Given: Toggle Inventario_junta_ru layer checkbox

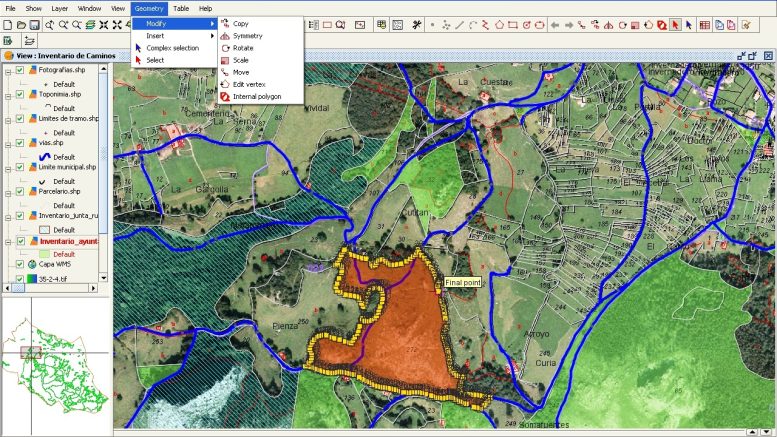Looking at the screenshot, I should coord(20,216).
